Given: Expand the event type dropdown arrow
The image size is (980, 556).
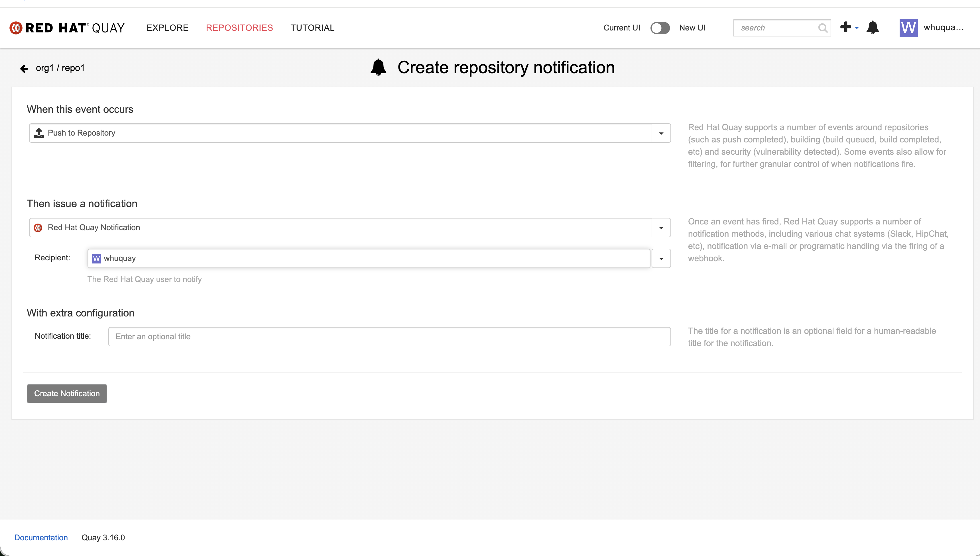Looking at the screenshot, I should (x=661, y=133).
